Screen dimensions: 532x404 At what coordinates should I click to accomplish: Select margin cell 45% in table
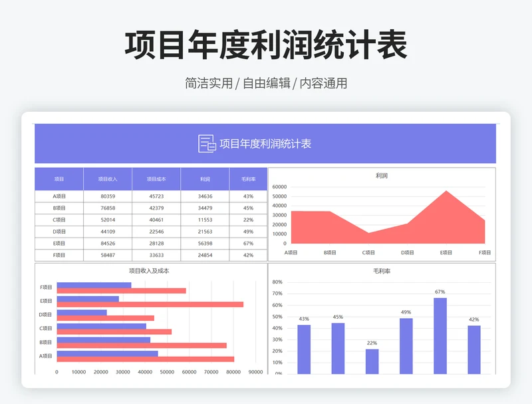(248, 208)
